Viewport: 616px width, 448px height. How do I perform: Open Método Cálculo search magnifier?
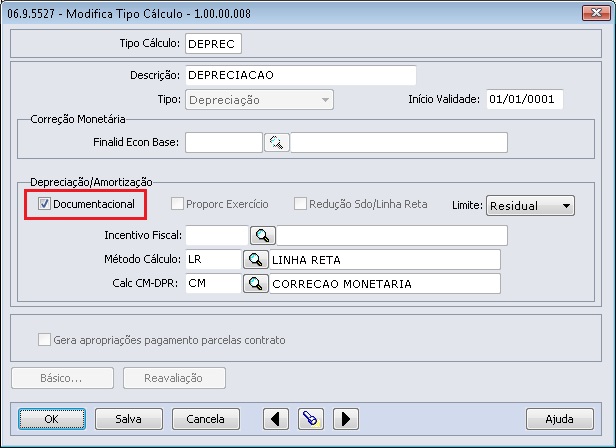256,260
